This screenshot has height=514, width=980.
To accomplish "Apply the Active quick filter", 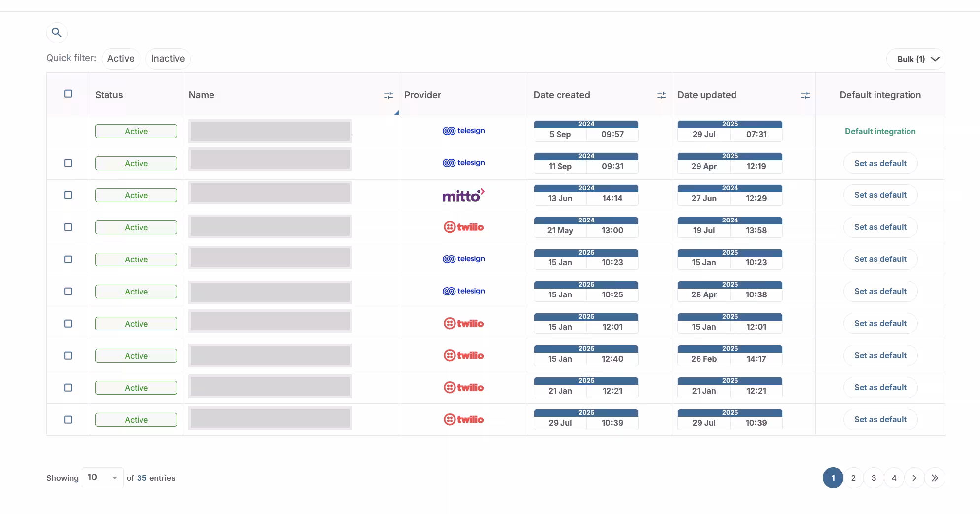I will click(121, 58).
